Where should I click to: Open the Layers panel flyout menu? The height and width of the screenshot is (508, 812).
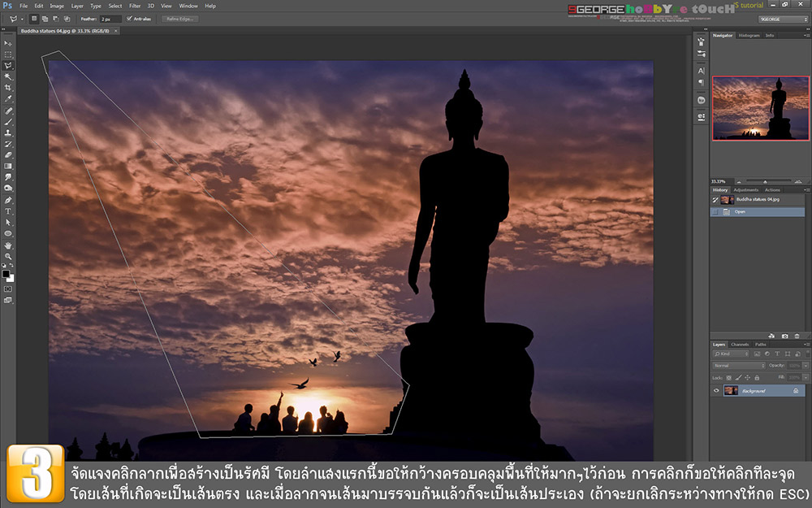806,344
